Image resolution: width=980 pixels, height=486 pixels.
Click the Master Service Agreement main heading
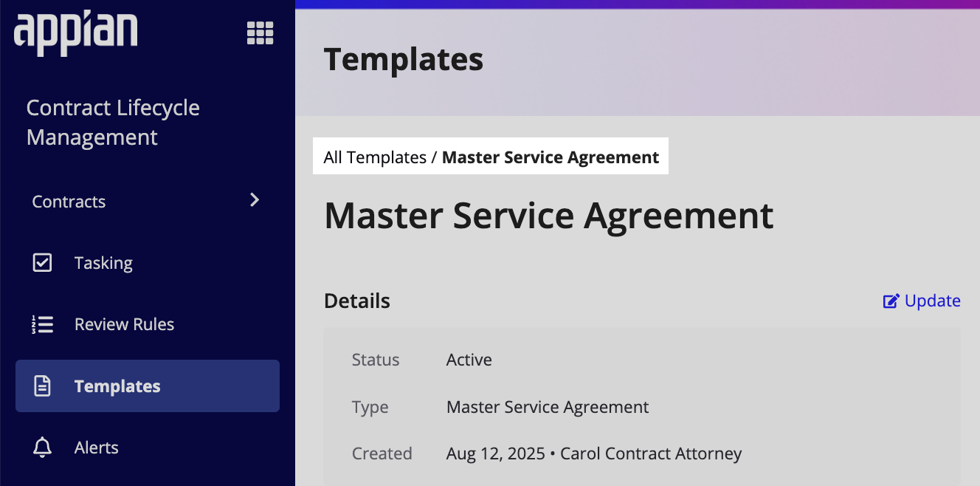(549, 216)
